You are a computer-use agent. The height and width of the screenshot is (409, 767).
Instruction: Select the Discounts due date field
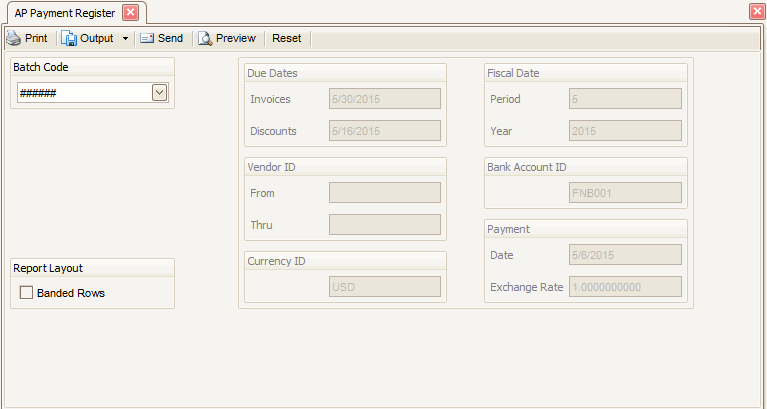pos(384,131)
